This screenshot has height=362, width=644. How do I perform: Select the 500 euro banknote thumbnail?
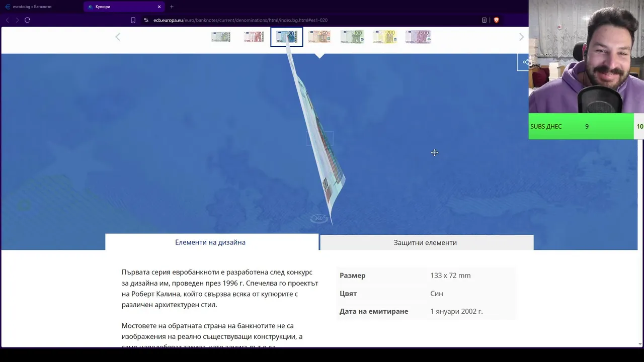point(418,37)
